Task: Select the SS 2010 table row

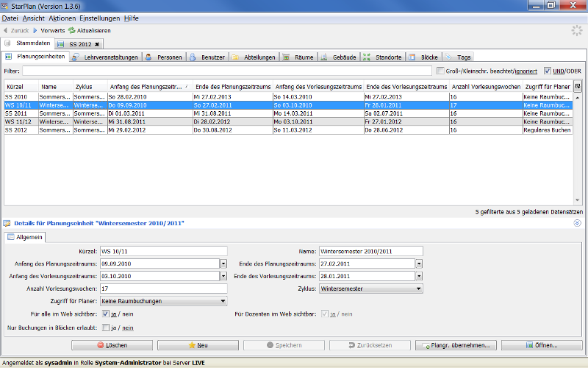Action: 288,97
